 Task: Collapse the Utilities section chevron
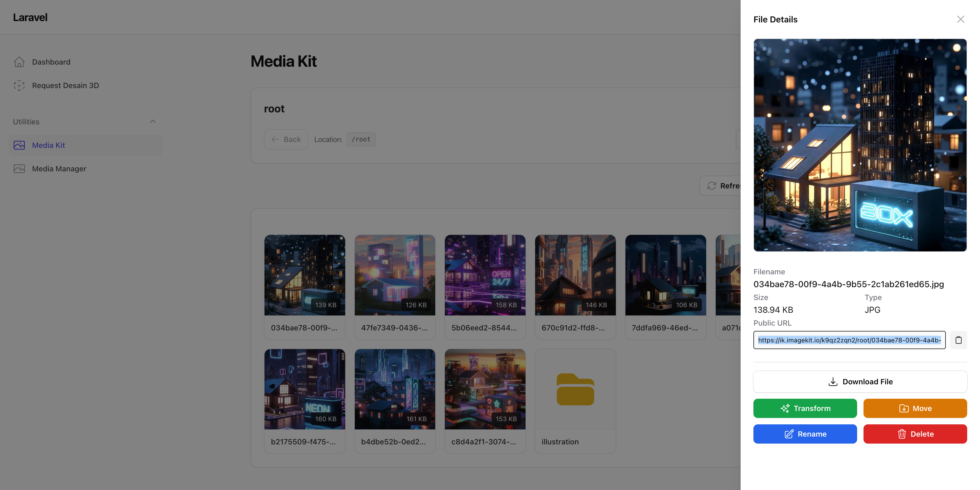tap(153, 122)
